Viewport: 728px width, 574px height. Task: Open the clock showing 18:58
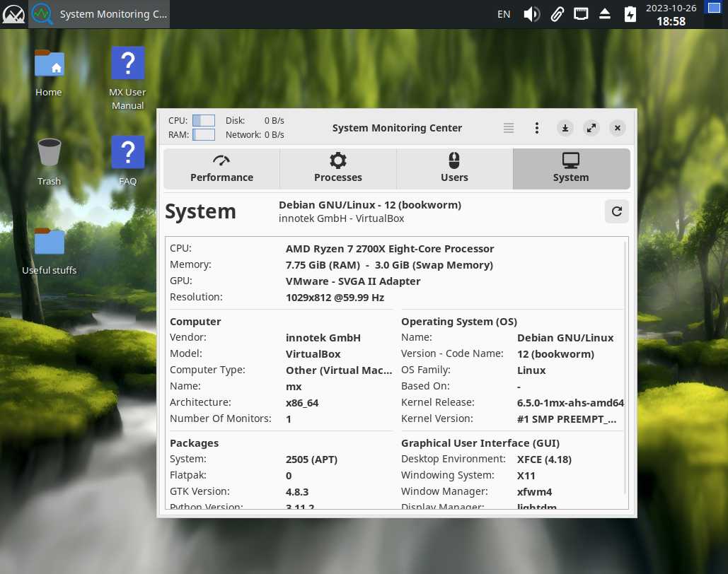(671, 15)
